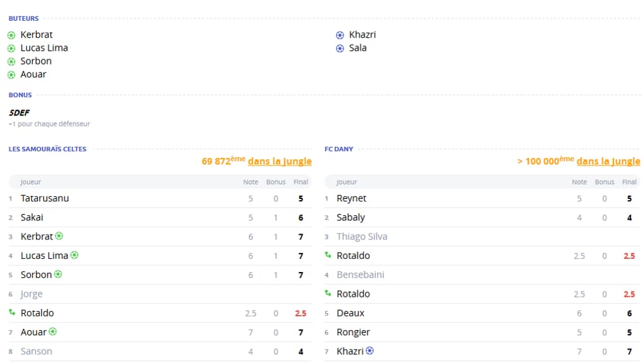The image size is (644, 362).
Task: Select the Tatarusanu player row
Action: tap(160, 198)
